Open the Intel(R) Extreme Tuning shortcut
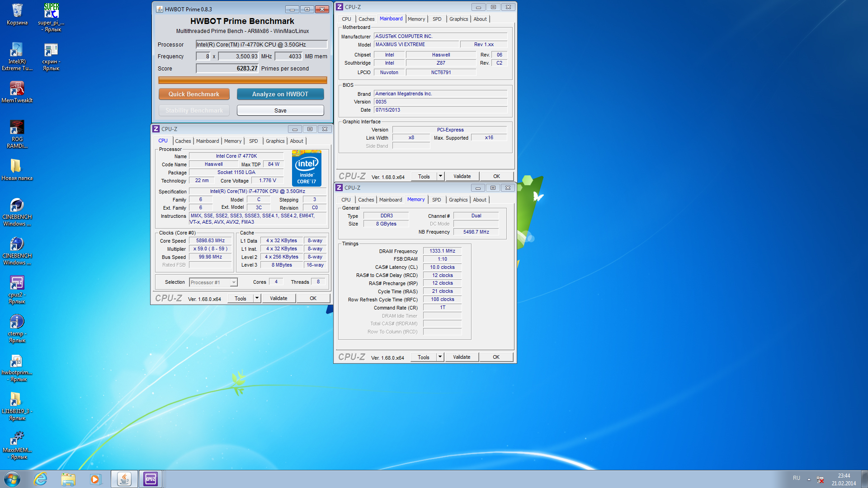868x488 pixels. tap(17, 56)
